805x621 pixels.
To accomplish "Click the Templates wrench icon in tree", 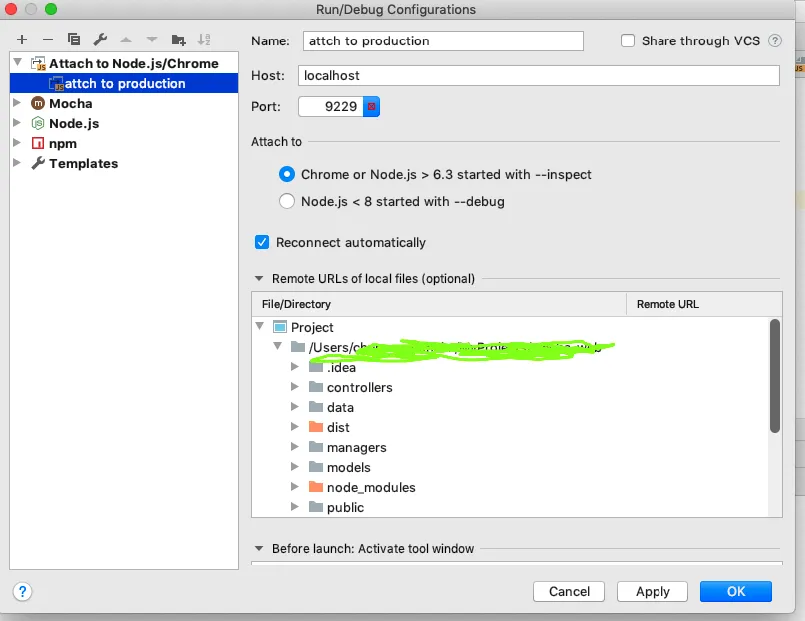I will point(38,163).
